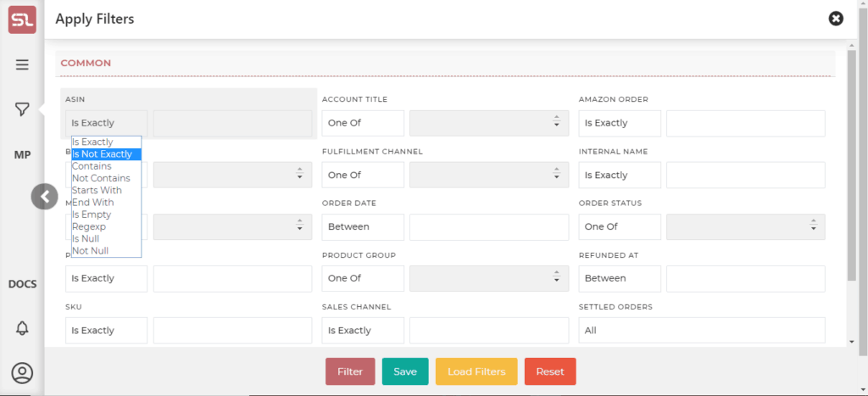Select the filter funnel icon in sidebar
Viewport: 868px width, 396px height.
coord(22,109)
